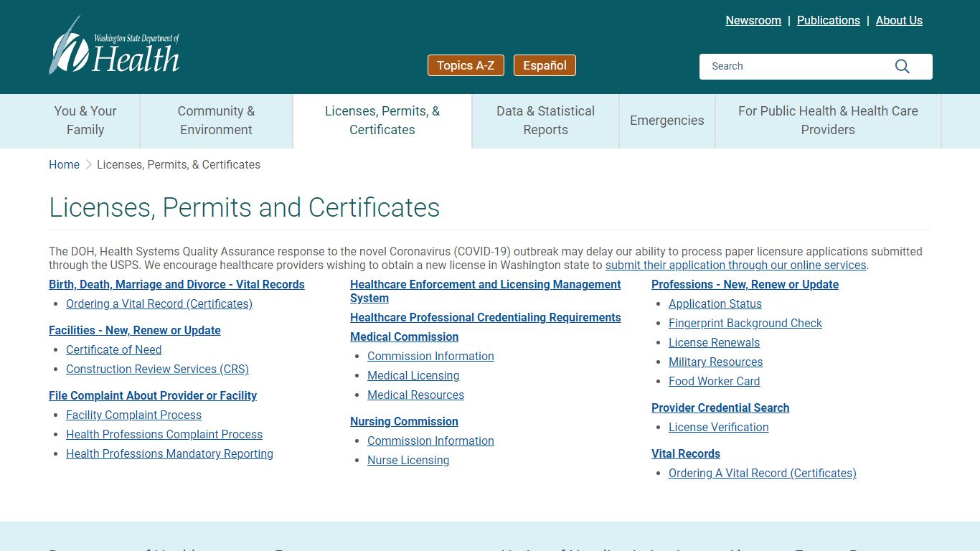980x551 pixels.
Task: Open the Provider Credential Search link
Action: pos(720,408)
